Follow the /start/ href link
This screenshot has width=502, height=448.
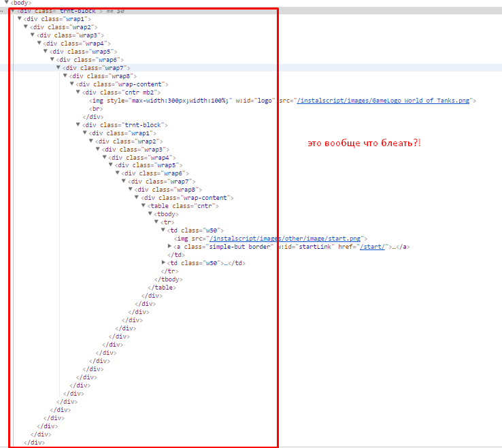(372, 247)
